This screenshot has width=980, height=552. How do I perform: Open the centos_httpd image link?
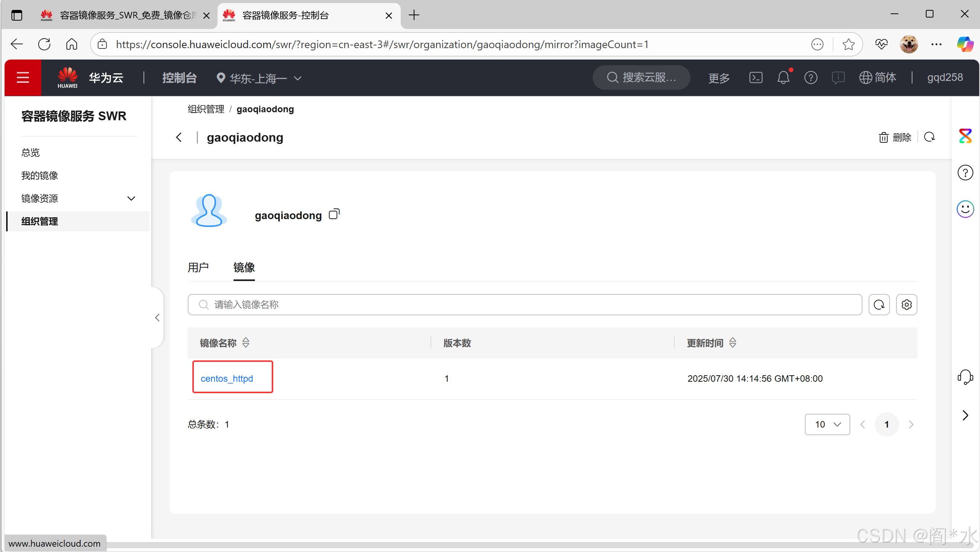coord(227,378)
